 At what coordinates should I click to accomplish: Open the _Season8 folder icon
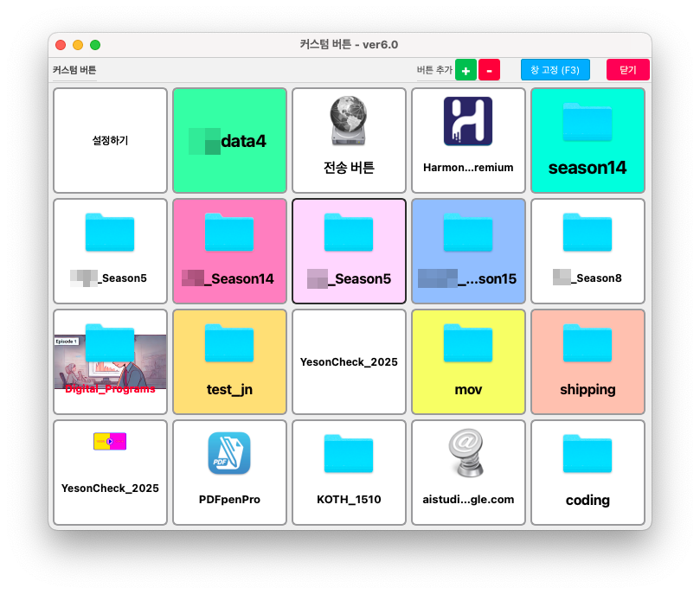(x=588, y=233)
